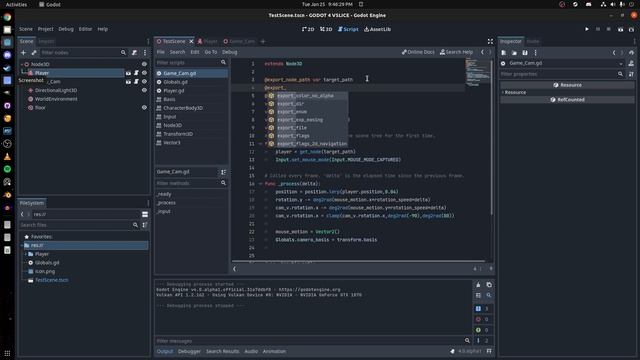Screen dimensions: 640x360
Task: Switch to the 3D workspace
Action: [x=326, y=29]
